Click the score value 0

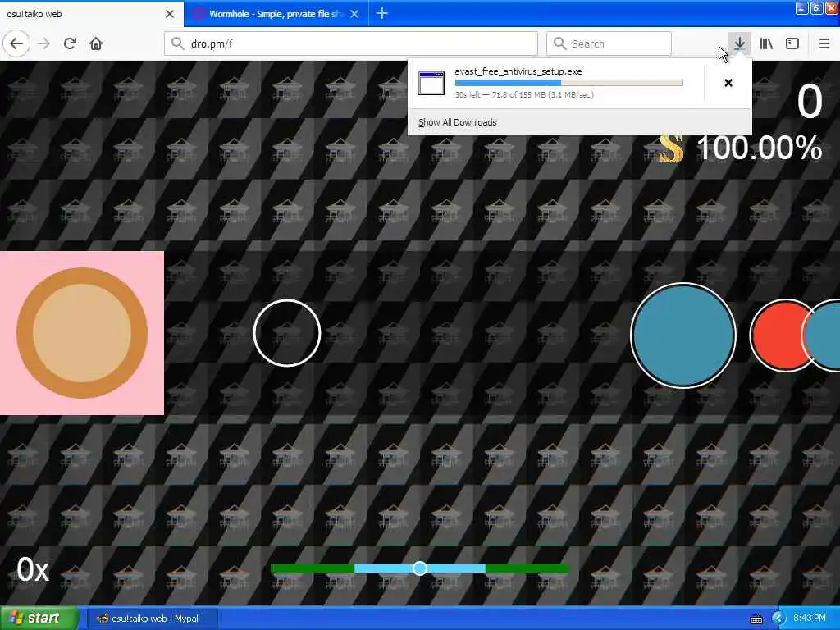point(810,101)
